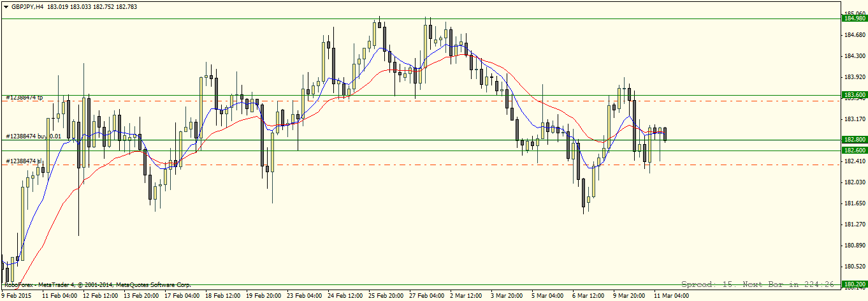Image resolution: width=868 pixels, height=301 pixels.
Task: Click the 183.920 price on the axis
Action: (855, 77)
